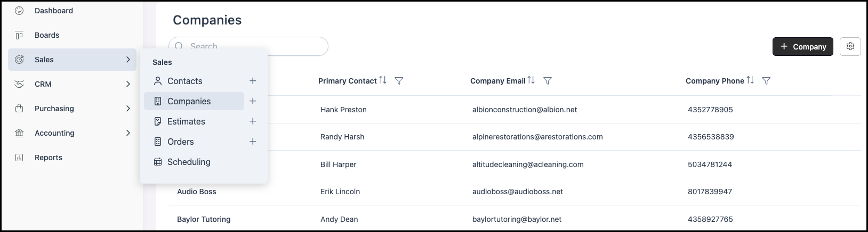This screenshot has width=868, height=232.
Task: Expand the Accounting section chevron
Action: [x=128, y=133]
